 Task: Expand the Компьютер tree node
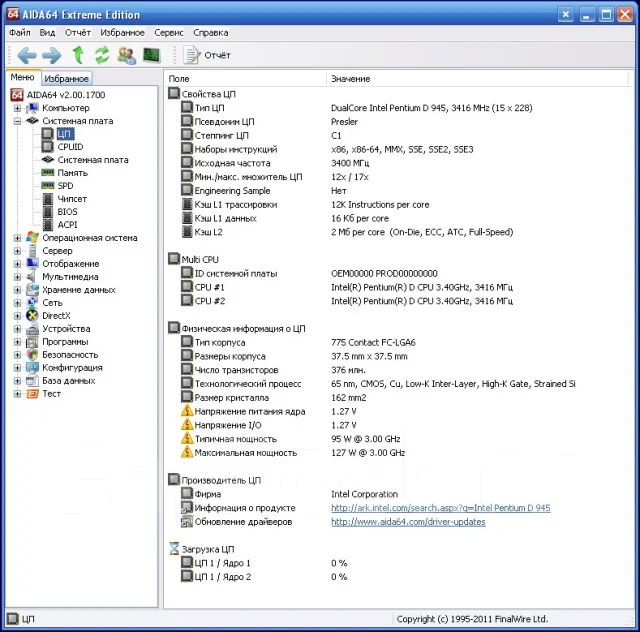[17, 108]
